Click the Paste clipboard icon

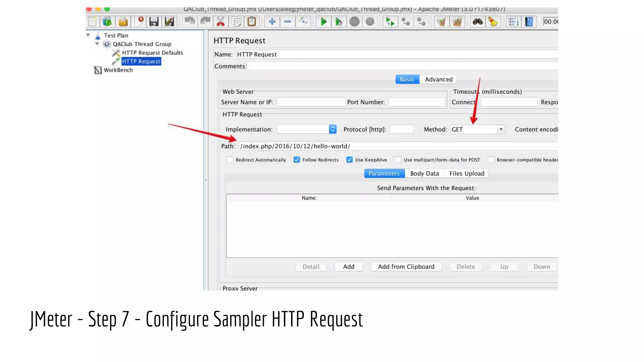(252, 22)
